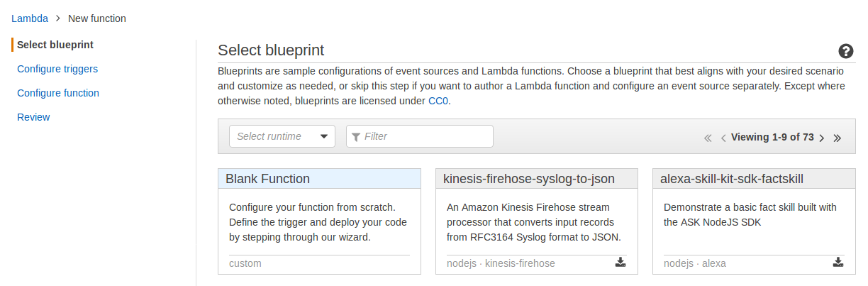The height and width of the screenshot is (286, 868).
Task: Open the Review step
Action: 33,117
